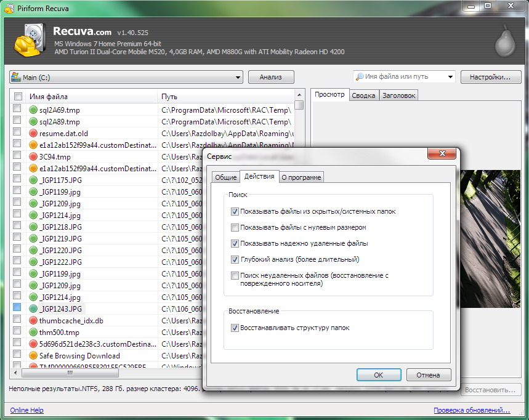Open Настройки... button

[x=490, y=77]
